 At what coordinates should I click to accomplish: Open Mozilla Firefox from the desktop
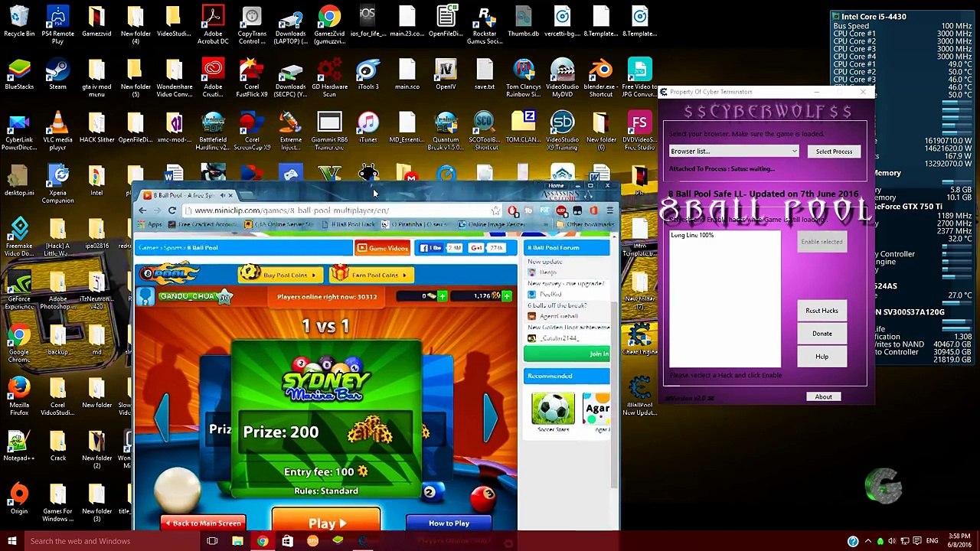19,397
